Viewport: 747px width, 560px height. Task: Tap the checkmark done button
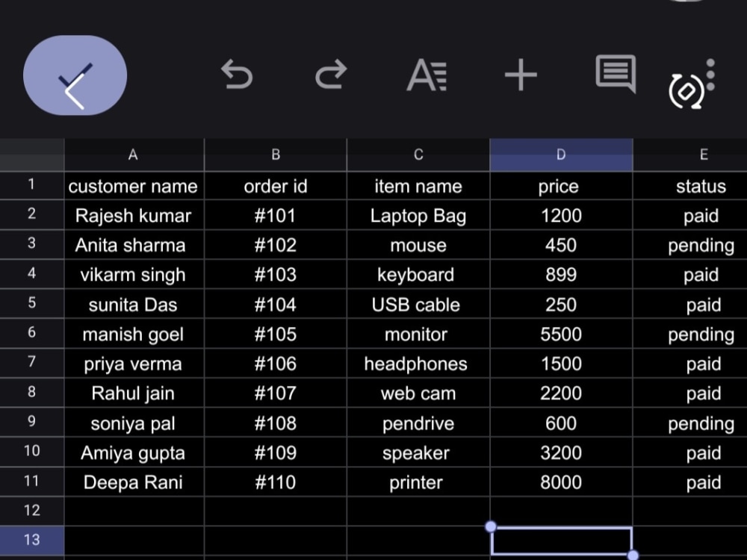click(x=75, y=75)
